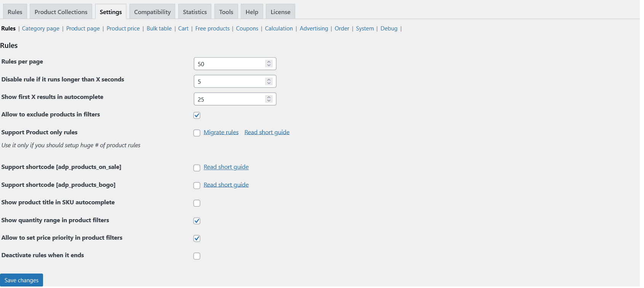Increase autocomplete results count
Viewport: 644px width, 288px height.
coord(269,97)
